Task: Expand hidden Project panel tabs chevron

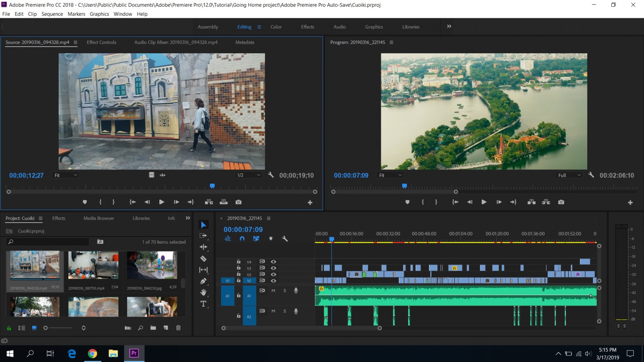Action: coord(188,218)
